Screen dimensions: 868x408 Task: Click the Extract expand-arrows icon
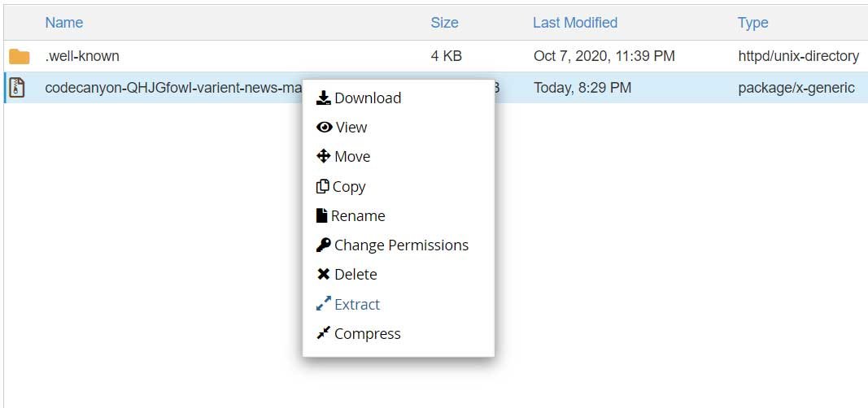click(323, 304)
